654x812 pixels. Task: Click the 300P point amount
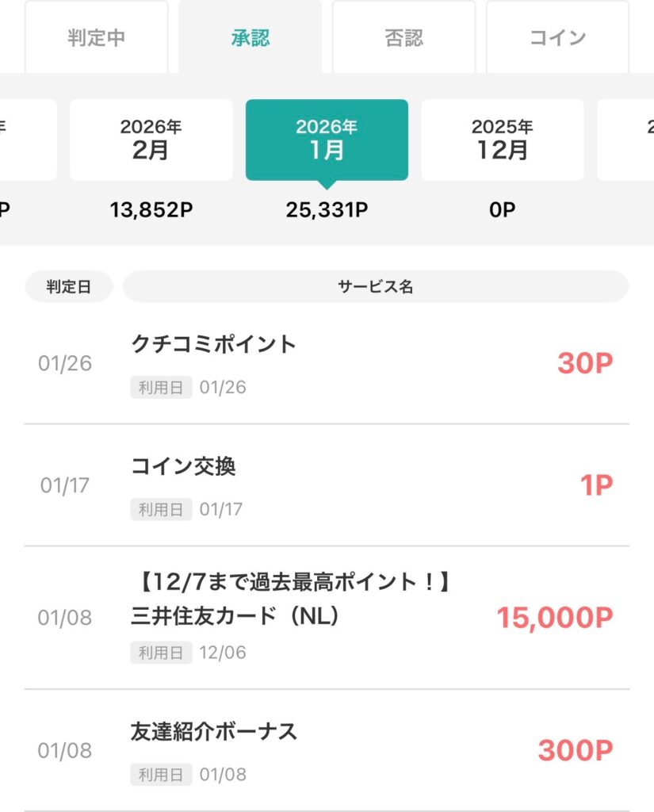pos(575,750)
